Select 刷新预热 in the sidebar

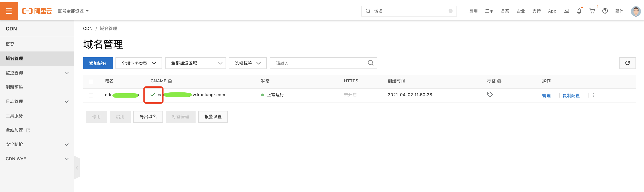(14, 87)
